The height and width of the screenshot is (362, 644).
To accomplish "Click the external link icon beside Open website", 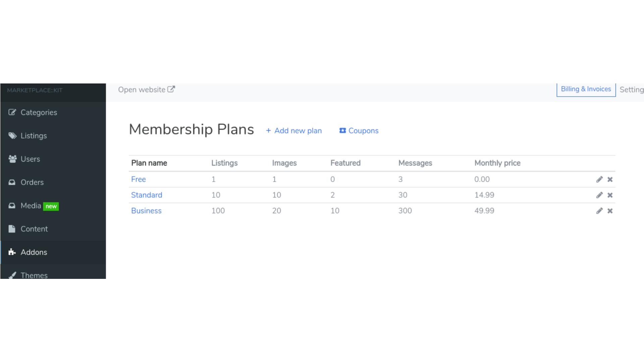I will 171,89.
